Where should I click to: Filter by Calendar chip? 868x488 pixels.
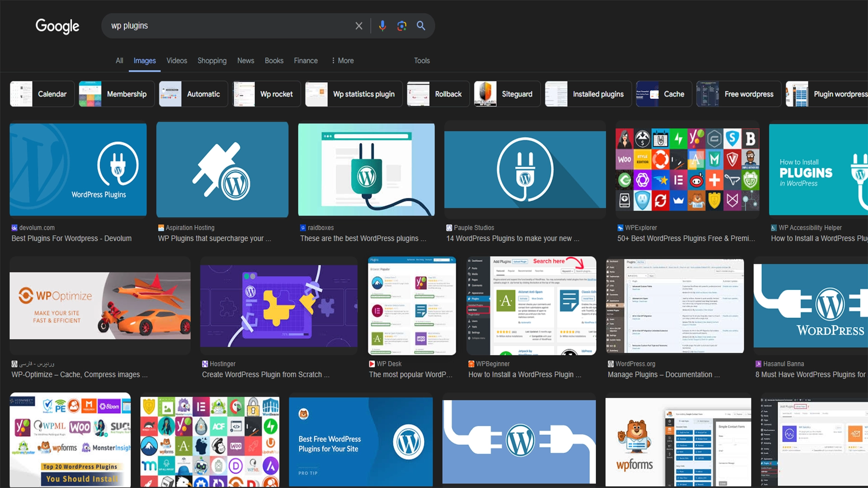point(42,94)
